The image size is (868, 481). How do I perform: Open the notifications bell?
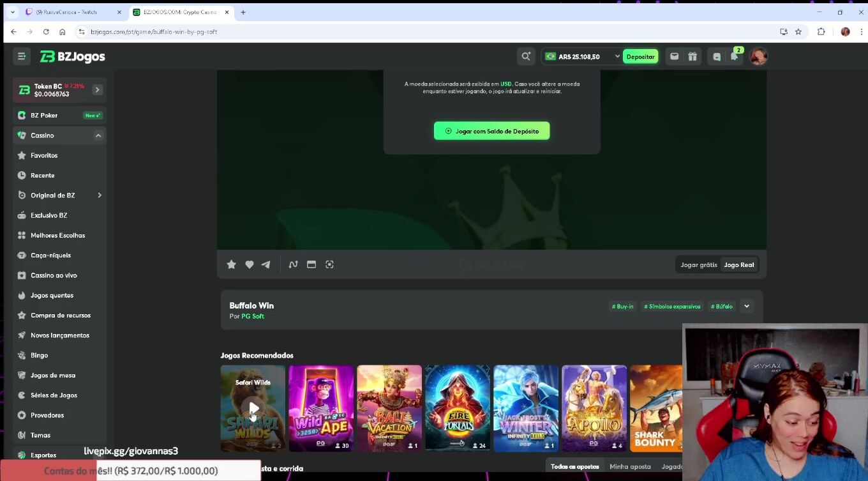[735, 56]
